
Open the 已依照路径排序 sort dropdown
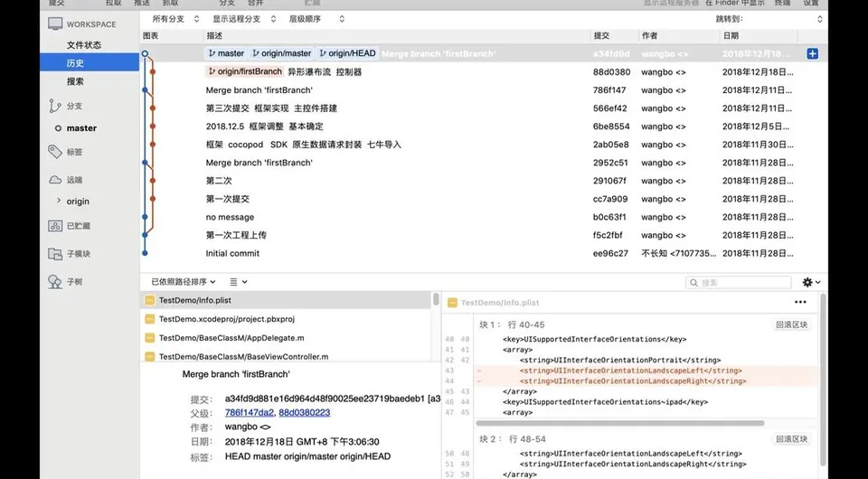point(184,282)
